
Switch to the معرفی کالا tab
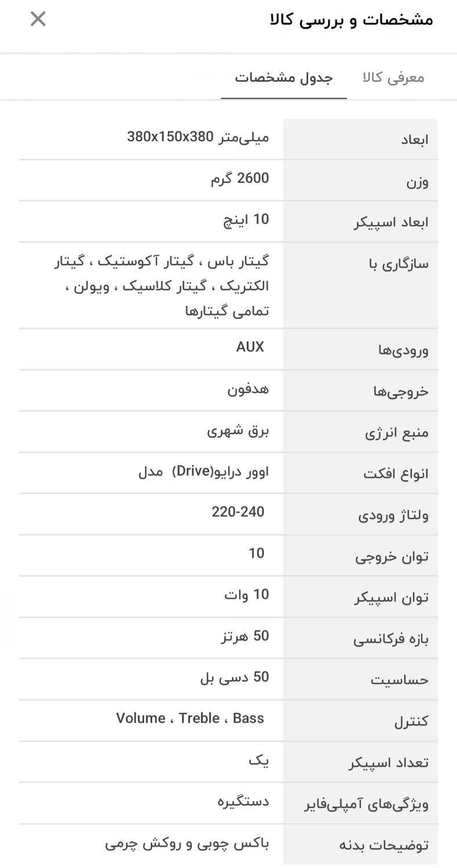point(392,76)
